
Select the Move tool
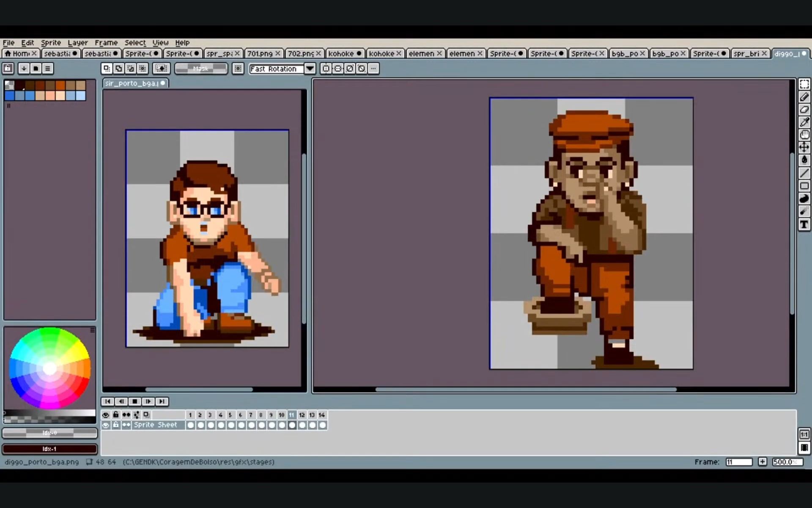pyautogui.click(x=804, y=147)
